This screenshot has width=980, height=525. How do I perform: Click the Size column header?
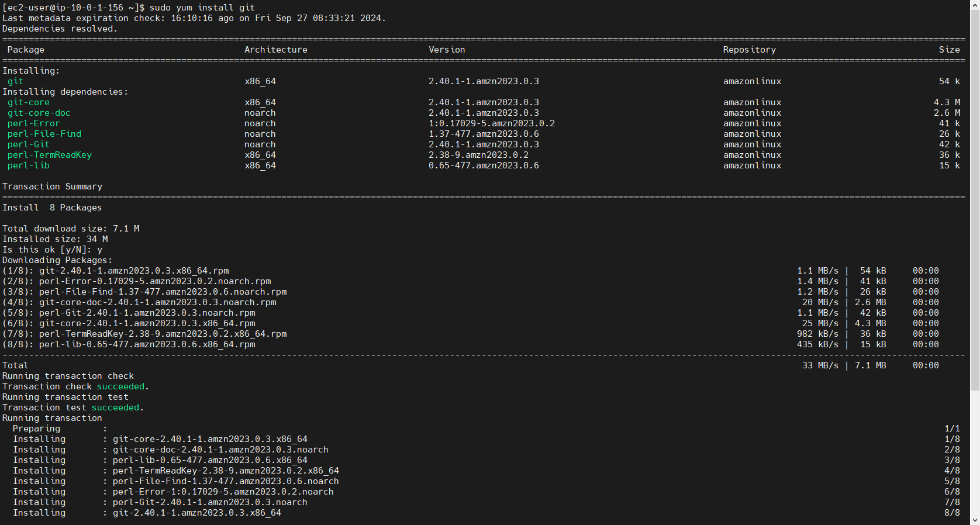tap(949, 50)
